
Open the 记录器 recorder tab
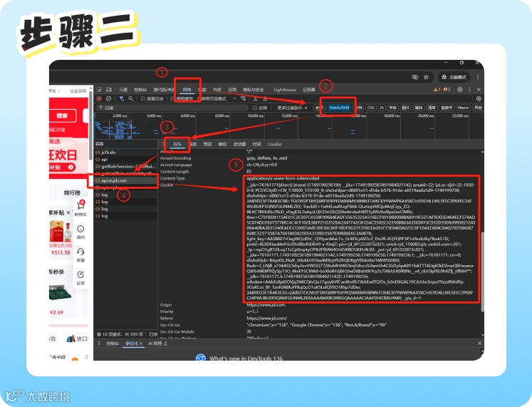(x=309, y=90)
